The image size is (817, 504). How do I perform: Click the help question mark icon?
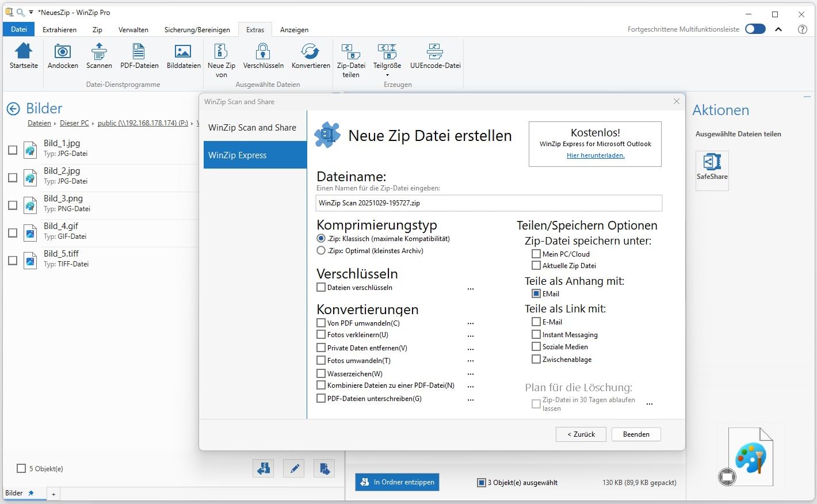802,29
